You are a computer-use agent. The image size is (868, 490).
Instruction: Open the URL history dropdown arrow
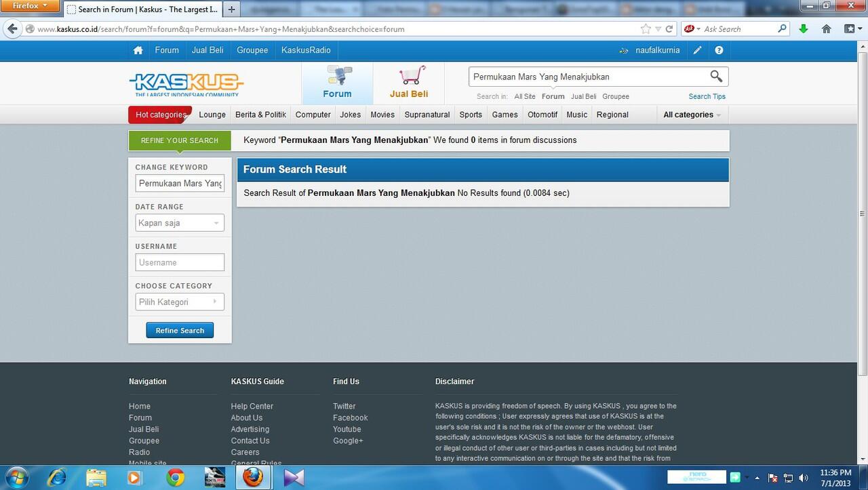658,29
